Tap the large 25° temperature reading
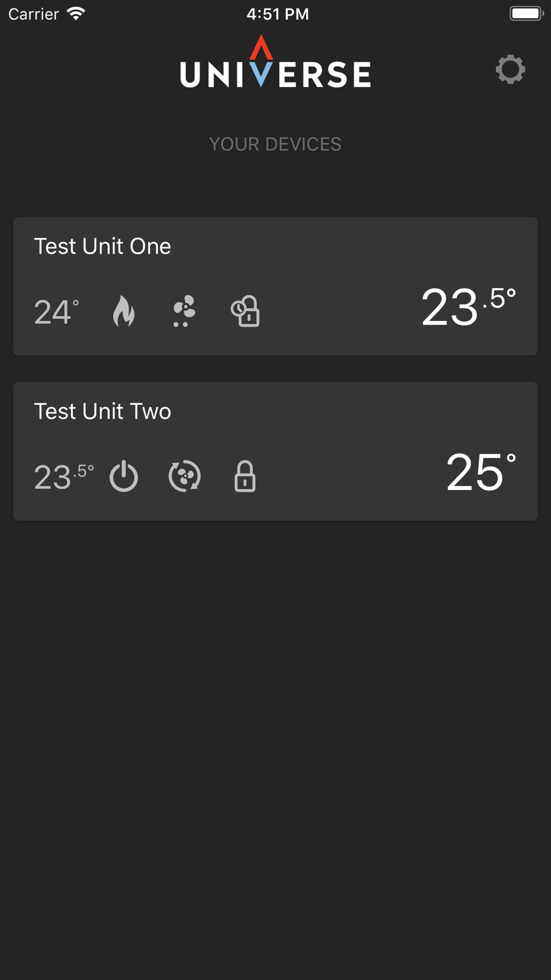 click(x=482, y=472)
